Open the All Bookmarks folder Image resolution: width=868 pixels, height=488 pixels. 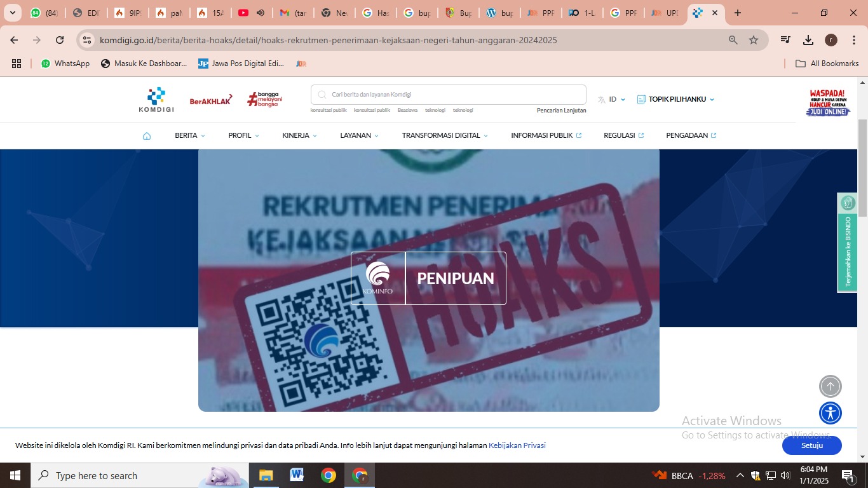tap(827, 64)
